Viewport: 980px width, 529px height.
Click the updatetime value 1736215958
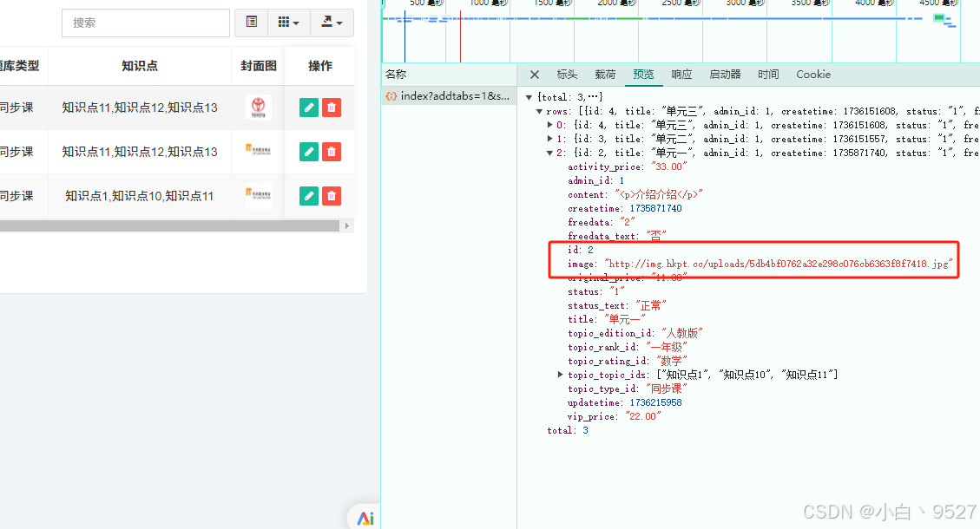[655, 403]
